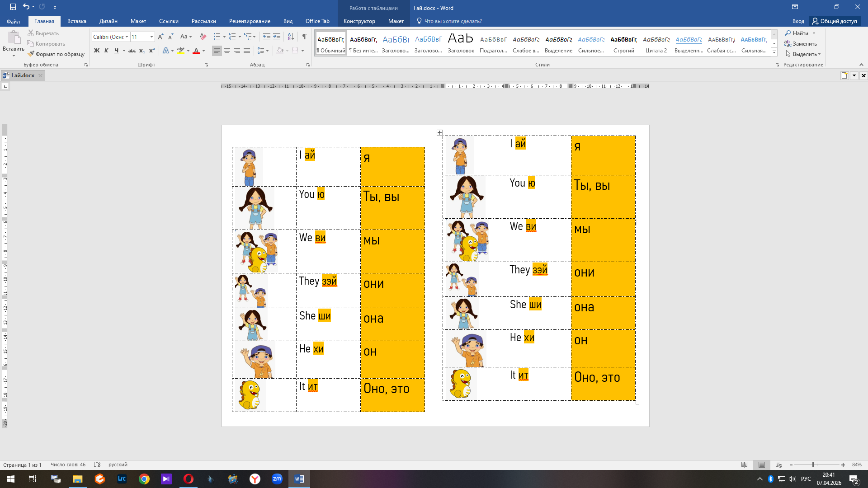
Task: Toggle italic formatting
Action: tap(106, 51)
